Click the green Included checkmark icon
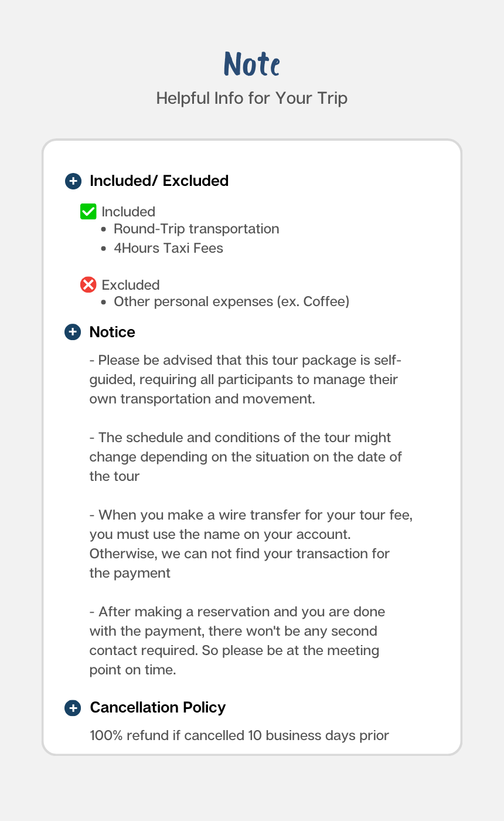Screen dimensions: 504x821 (x=88, y=212)
